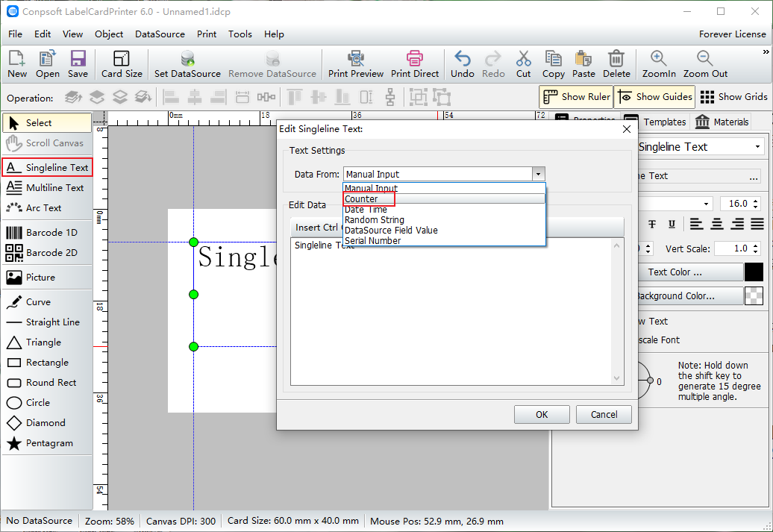Click Set DataSource in the toolbar
Image resolution: width=773 pixels, height=532 pixels.
[187, 64]
